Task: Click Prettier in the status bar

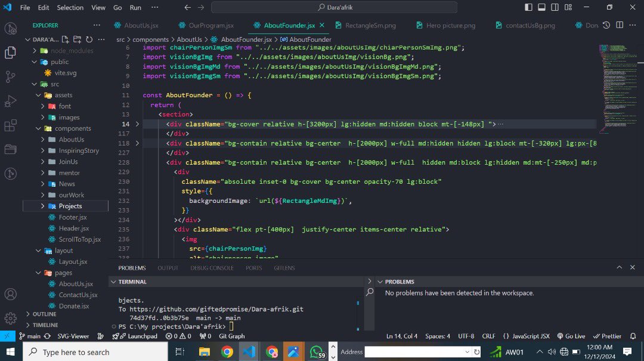Action: [x=607, y=336]
